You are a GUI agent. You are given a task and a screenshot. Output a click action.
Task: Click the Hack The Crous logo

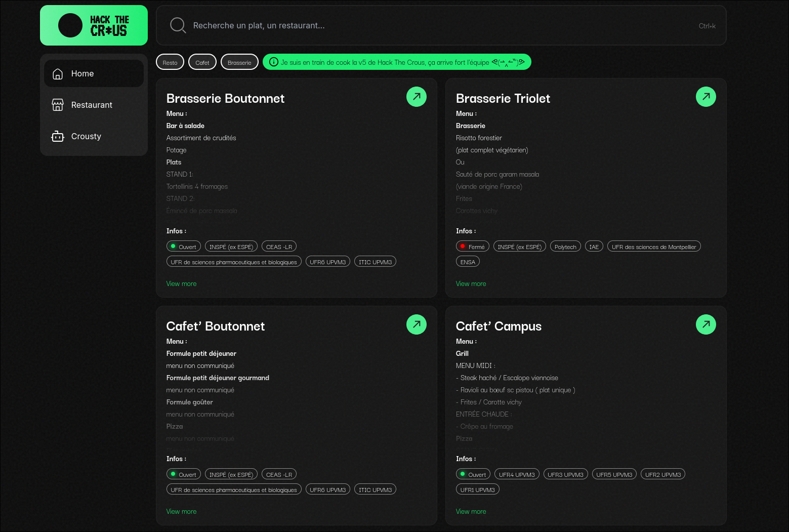94,25
